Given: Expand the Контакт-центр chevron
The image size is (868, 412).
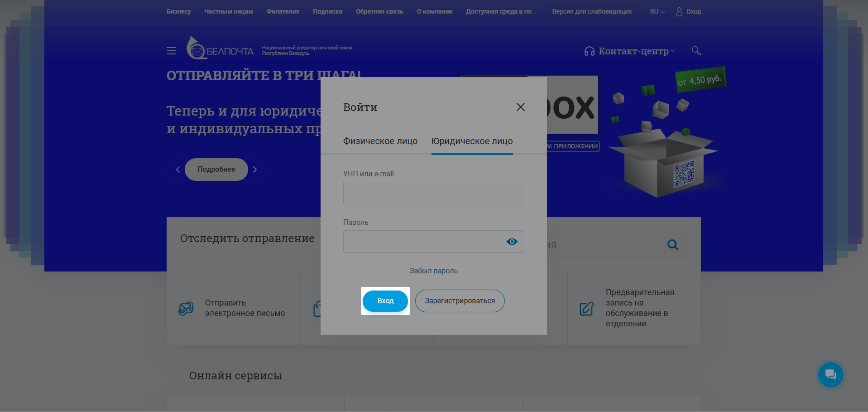Looking at the screenshot, I should (673, 51).
